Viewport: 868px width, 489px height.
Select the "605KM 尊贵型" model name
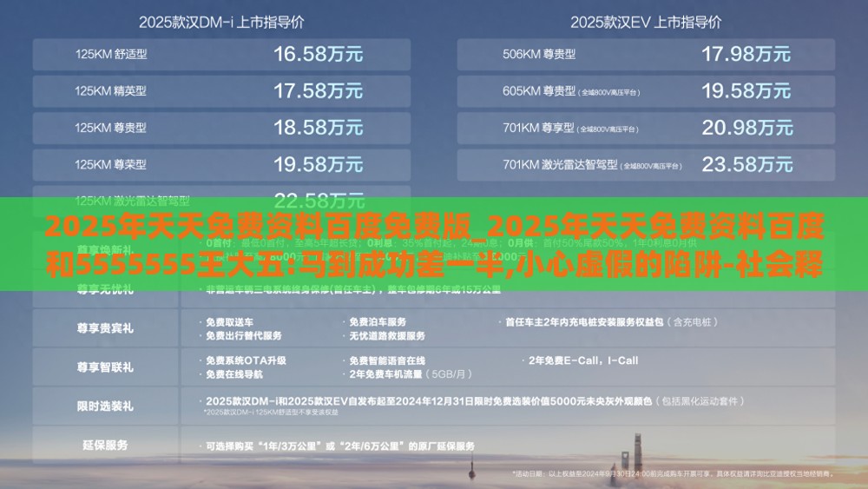[539, 91]
